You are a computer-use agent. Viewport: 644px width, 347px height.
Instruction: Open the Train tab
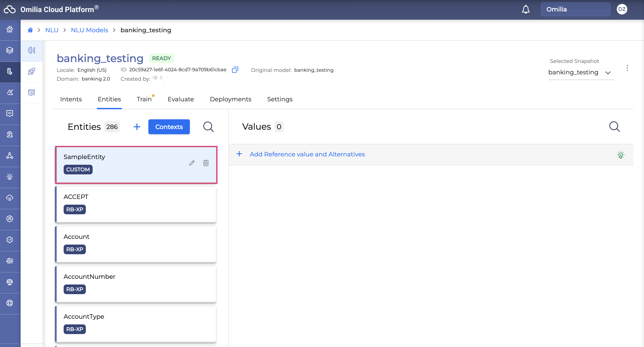[144, 99]
